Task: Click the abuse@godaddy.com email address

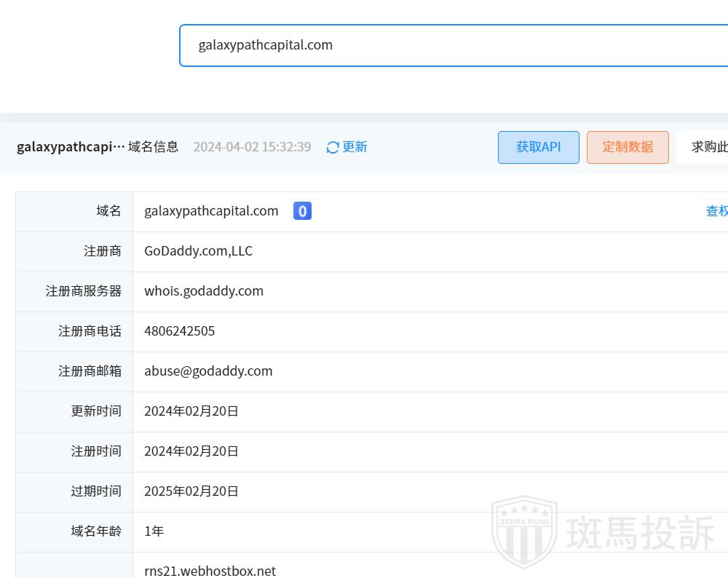Action: (208, 371)
